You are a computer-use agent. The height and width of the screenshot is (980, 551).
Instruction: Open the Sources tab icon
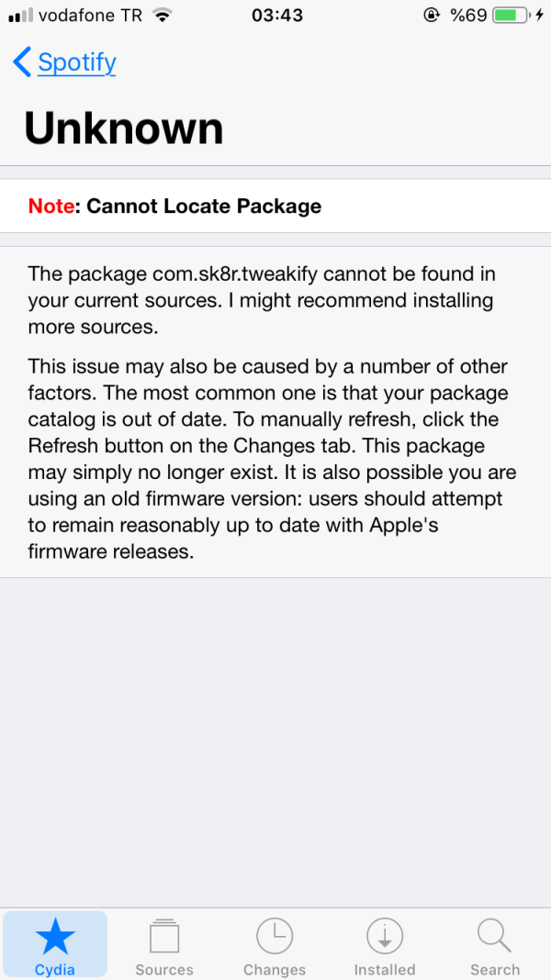pos(164,938)
